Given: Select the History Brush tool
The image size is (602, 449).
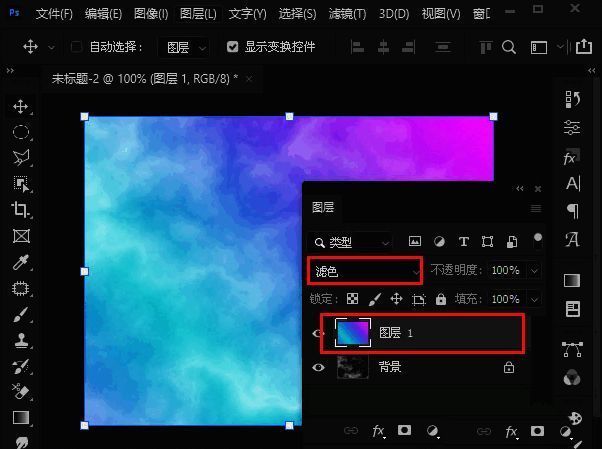Looking at the screenshot, I should [x=21, y=366].
